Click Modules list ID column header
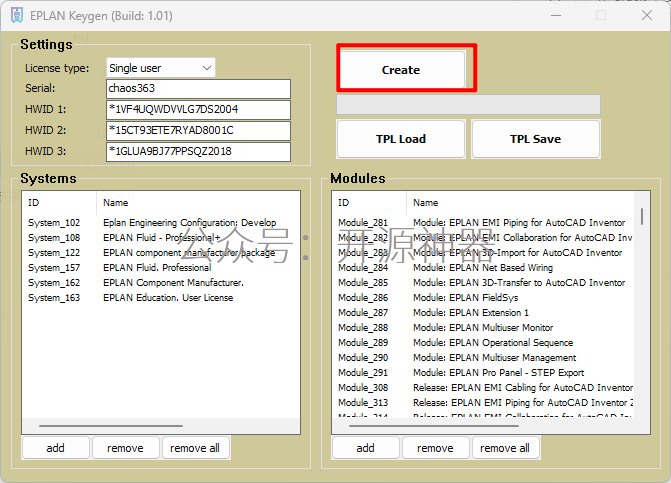Viewport: 671px width, 483px height. [x=369, y=203]
